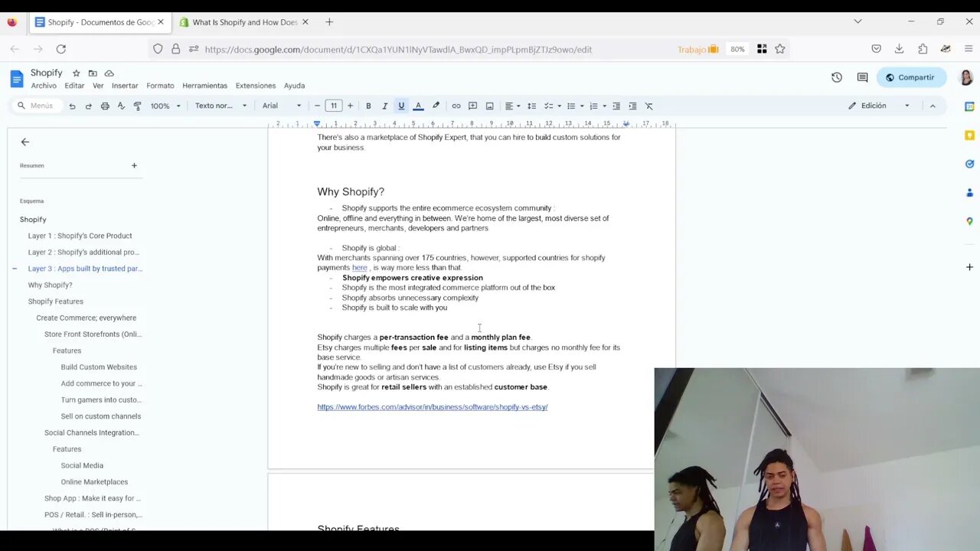
Task: Open numbered list options dropdown arrow
Action: pos(604,106)
